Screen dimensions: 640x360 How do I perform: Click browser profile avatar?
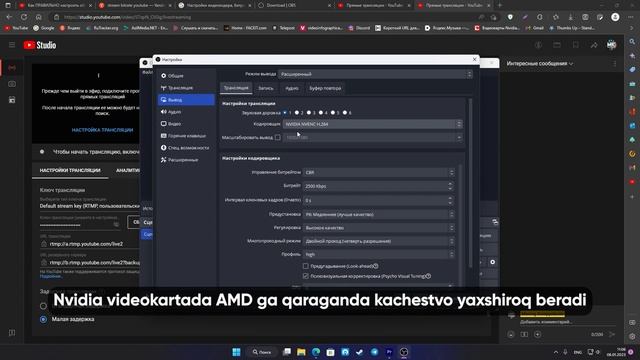click(x=615, y=17)
